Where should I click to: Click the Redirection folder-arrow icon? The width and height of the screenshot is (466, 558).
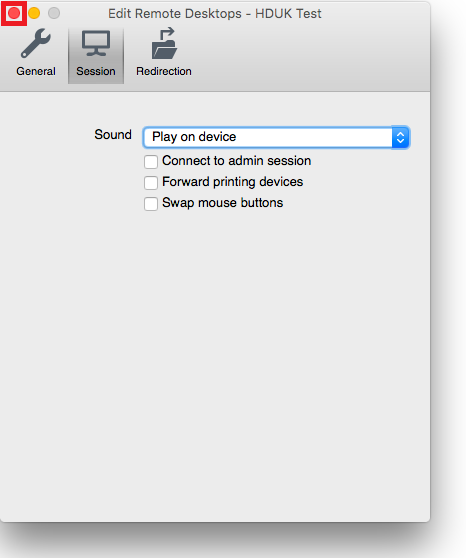(x=164, y=43)
